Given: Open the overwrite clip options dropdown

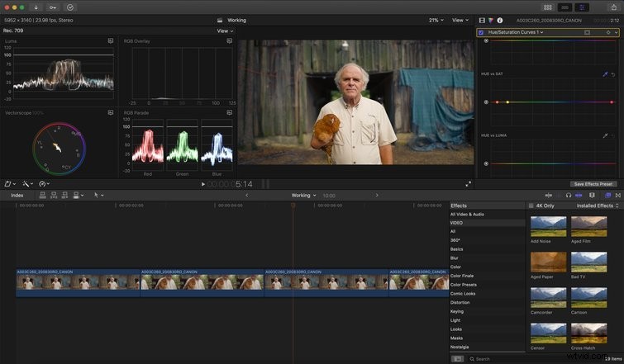Looking at the screenshot, I should click(79, 195).
